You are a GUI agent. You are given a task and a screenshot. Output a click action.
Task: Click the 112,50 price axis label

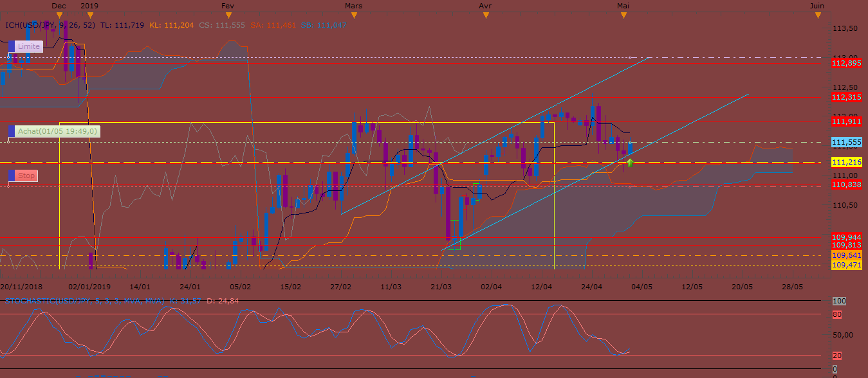845,87
